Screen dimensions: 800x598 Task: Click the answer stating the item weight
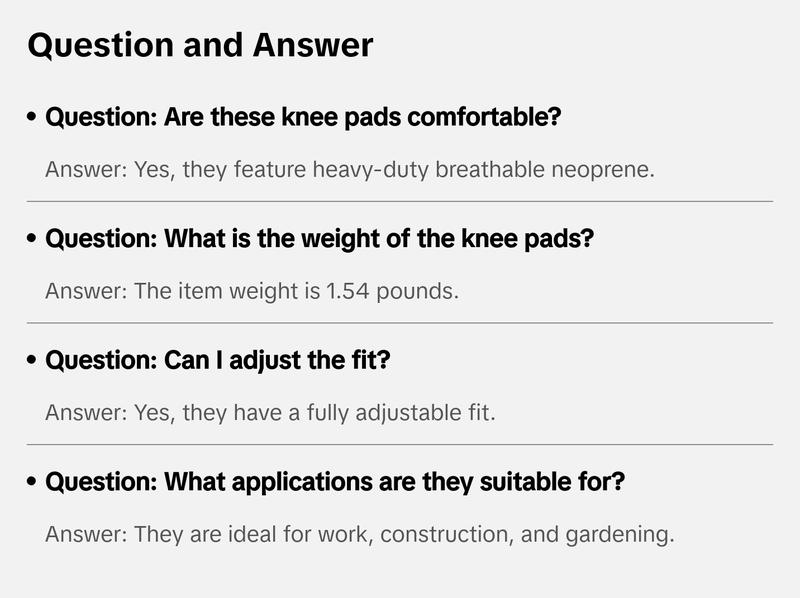[x=251, y=291]
